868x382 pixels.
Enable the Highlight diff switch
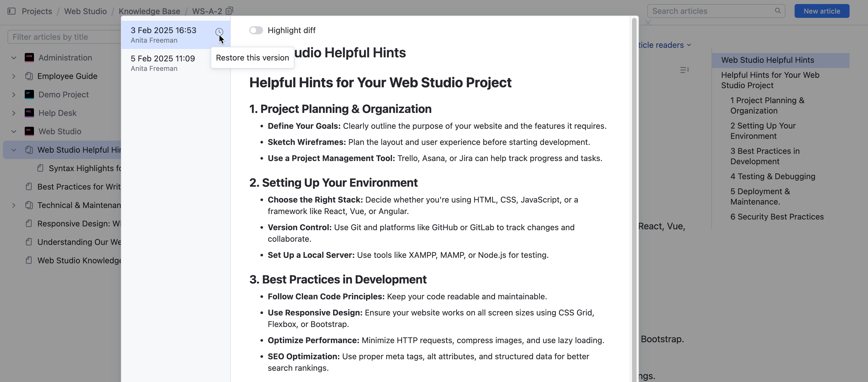tap(256, 30)
